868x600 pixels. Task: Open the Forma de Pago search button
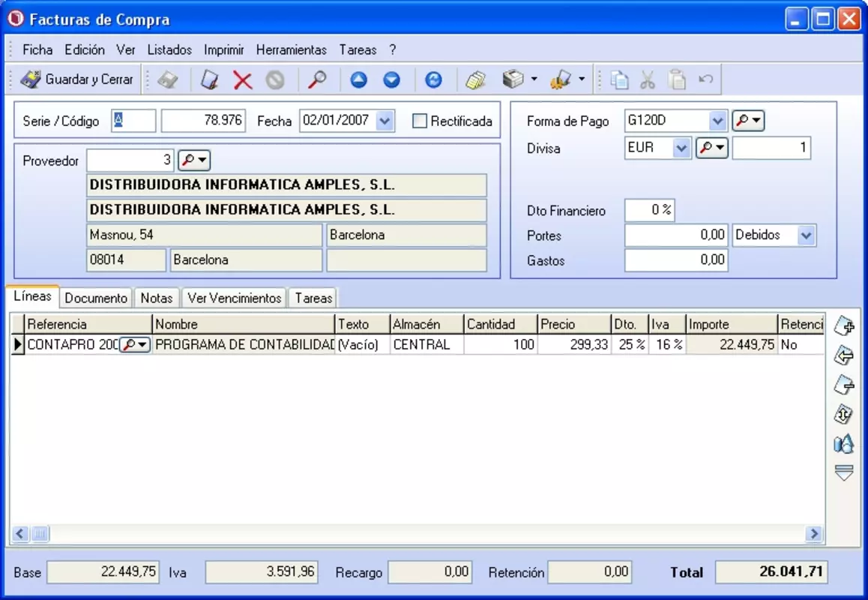pyautogui.click(x=748, y=120)
